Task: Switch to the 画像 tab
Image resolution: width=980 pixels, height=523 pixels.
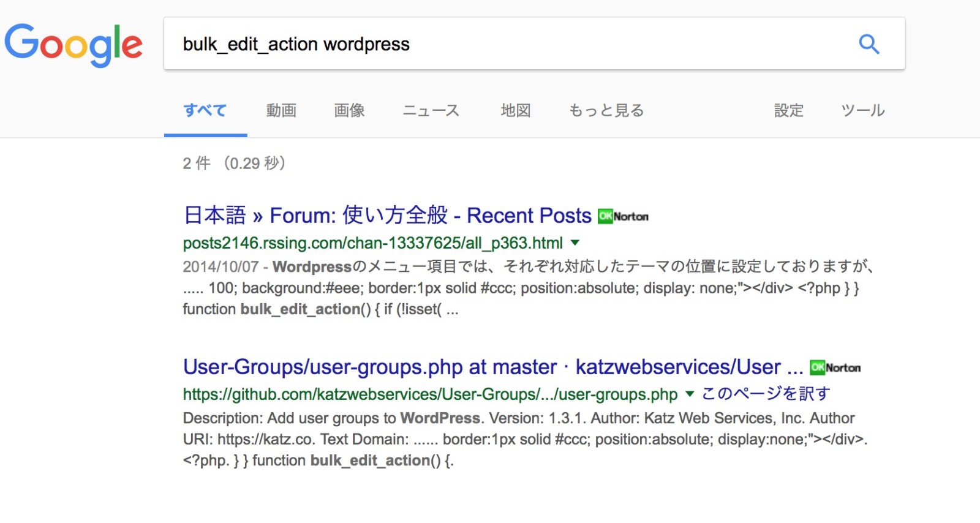Action: 349,111
